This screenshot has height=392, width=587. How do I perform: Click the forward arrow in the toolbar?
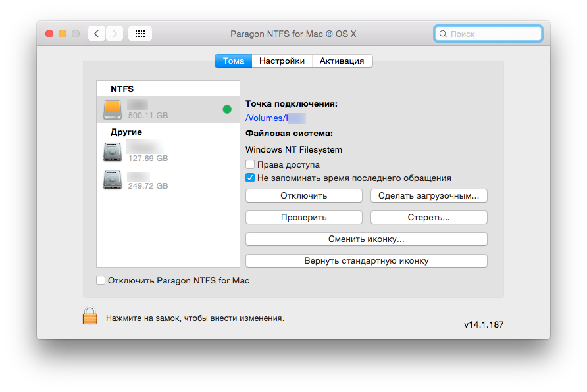(x=115, y=34)
